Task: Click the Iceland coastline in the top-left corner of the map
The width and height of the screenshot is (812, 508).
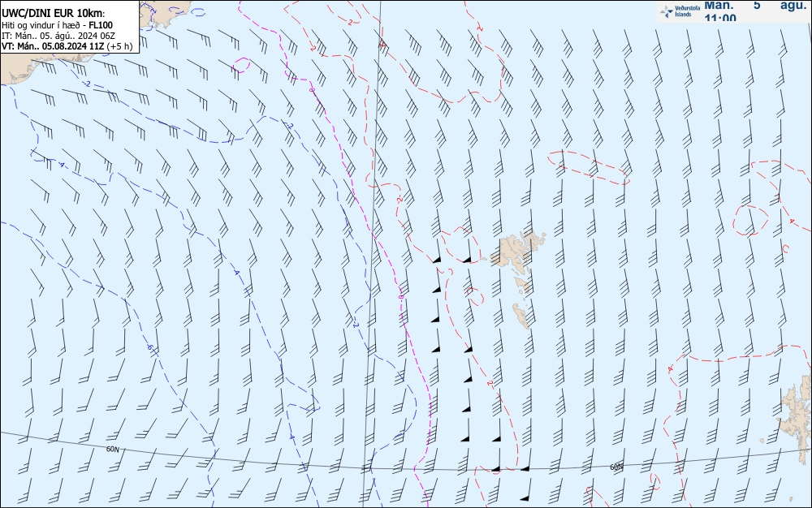Action: tap(31, 67)
